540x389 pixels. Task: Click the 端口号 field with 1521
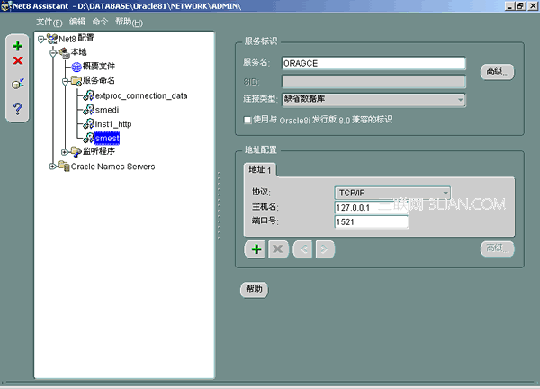(372, 222)
